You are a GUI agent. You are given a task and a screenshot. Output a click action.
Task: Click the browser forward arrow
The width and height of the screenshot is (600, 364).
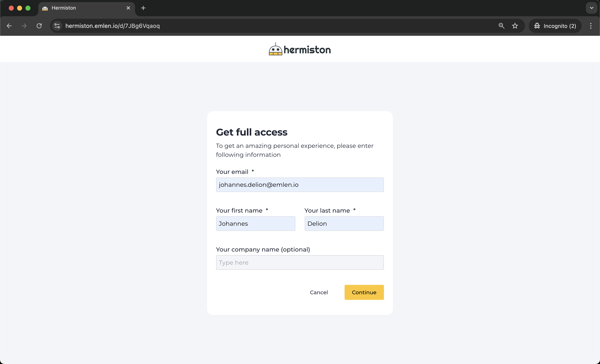(x=24, y=26)
